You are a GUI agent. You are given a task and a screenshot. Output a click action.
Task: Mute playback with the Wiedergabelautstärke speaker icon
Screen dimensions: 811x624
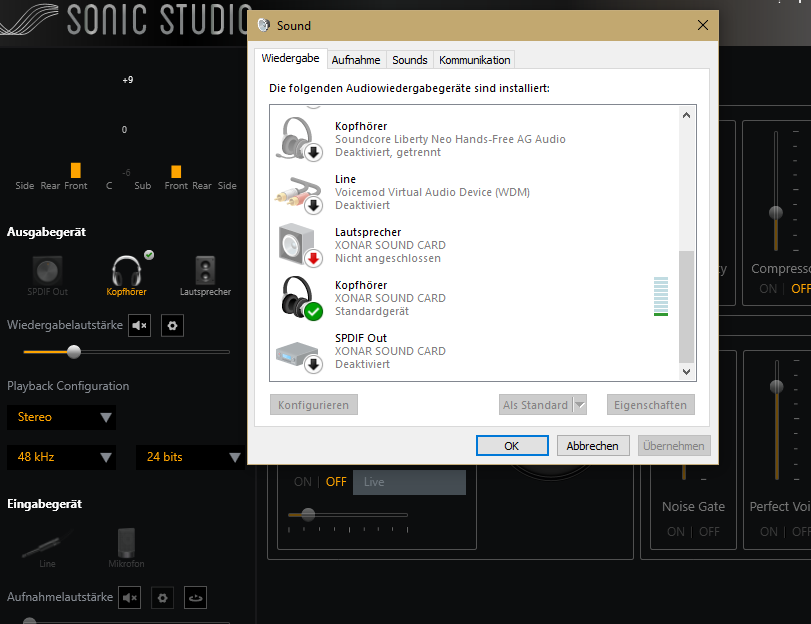pos(140,325)
